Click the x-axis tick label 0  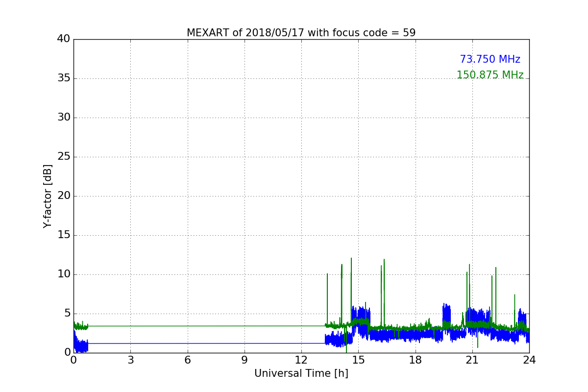73,360
